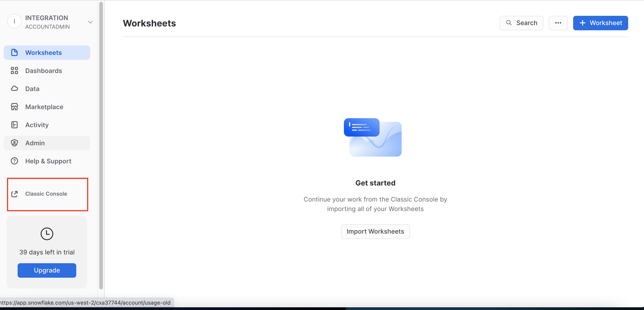Viewport: 644px width, 310px height.
Task: Click the trial countdown clock toggle
Action: point(46,234)
